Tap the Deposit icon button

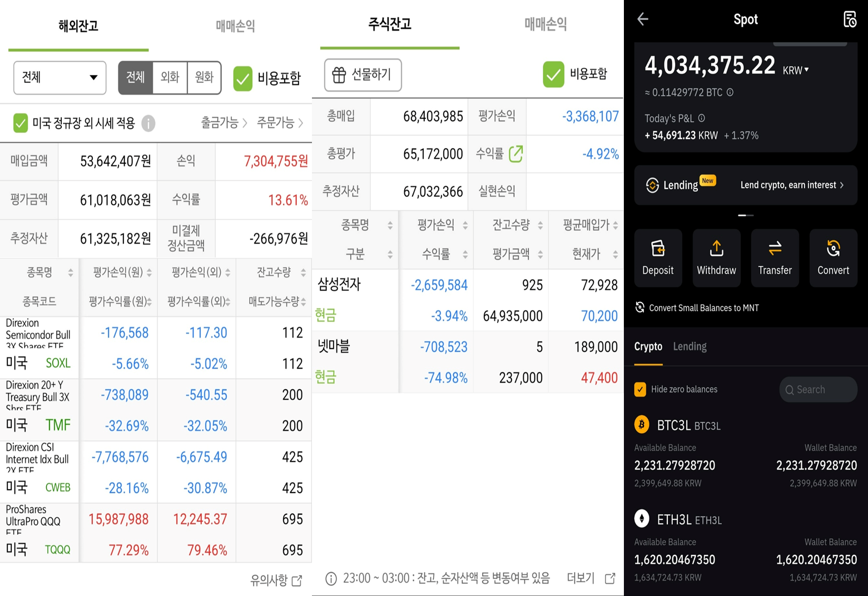[658, 258]
